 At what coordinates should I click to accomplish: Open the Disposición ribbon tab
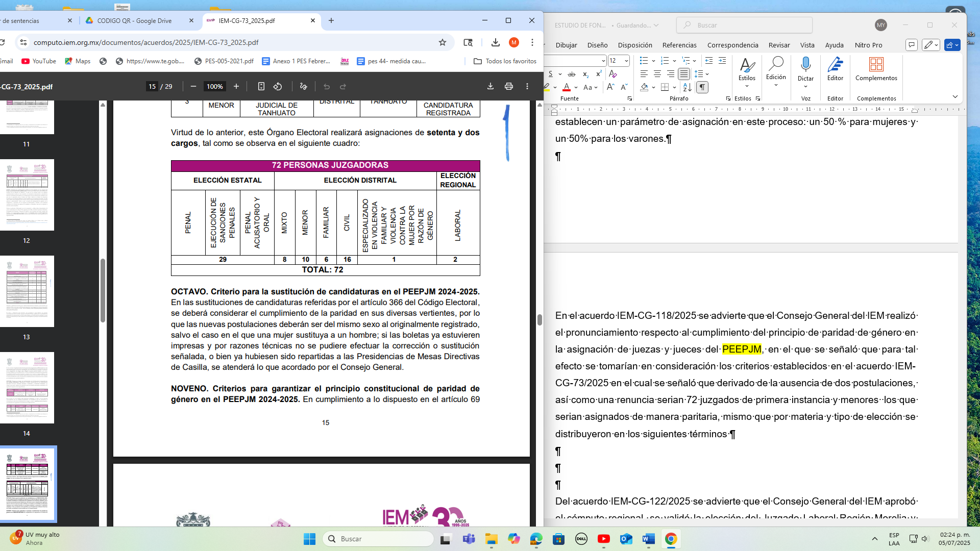(635, 45)
